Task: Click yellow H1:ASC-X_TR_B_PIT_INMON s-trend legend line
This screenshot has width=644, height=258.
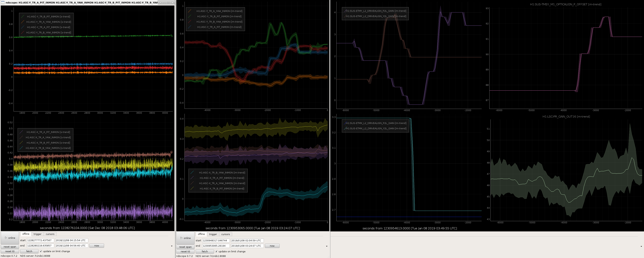Action: [x=21, y=143]
